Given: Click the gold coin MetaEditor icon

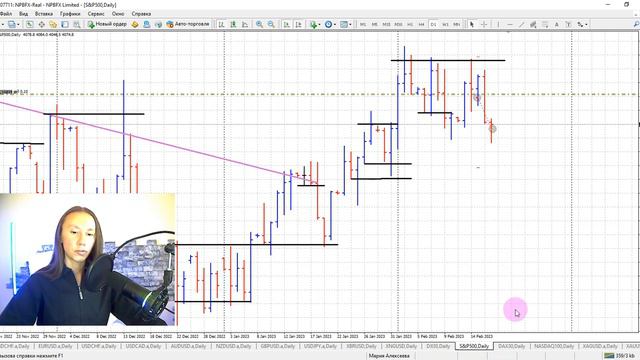Looking at the screenshot, I should pyautogui.click(x=135, y=24).
